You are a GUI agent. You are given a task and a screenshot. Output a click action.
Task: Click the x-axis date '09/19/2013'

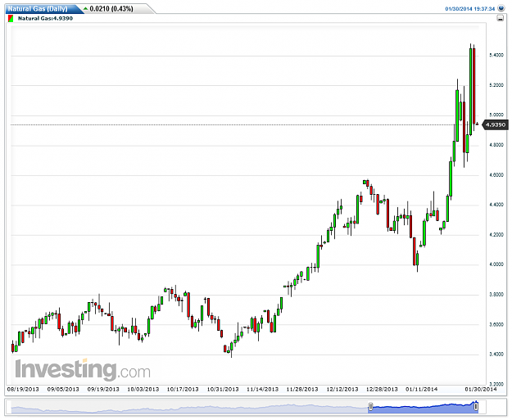(x=103, y=390)
